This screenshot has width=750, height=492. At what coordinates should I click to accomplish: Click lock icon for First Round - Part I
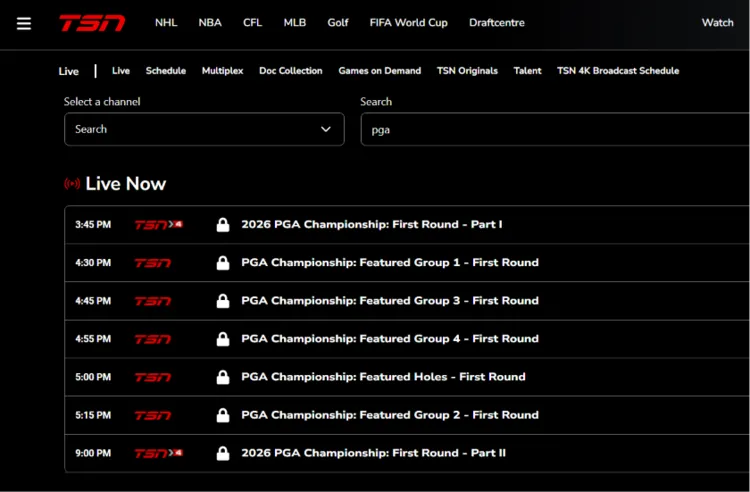[x=223, y=225]
